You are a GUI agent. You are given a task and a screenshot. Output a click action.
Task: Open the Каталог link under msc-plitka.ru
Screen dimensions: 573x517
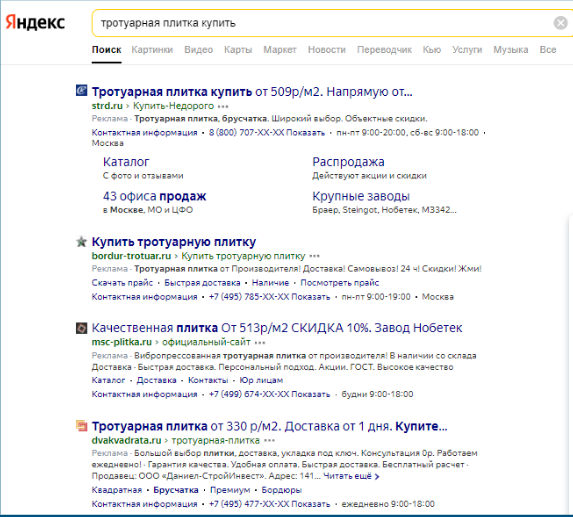(x=108, y=380)
